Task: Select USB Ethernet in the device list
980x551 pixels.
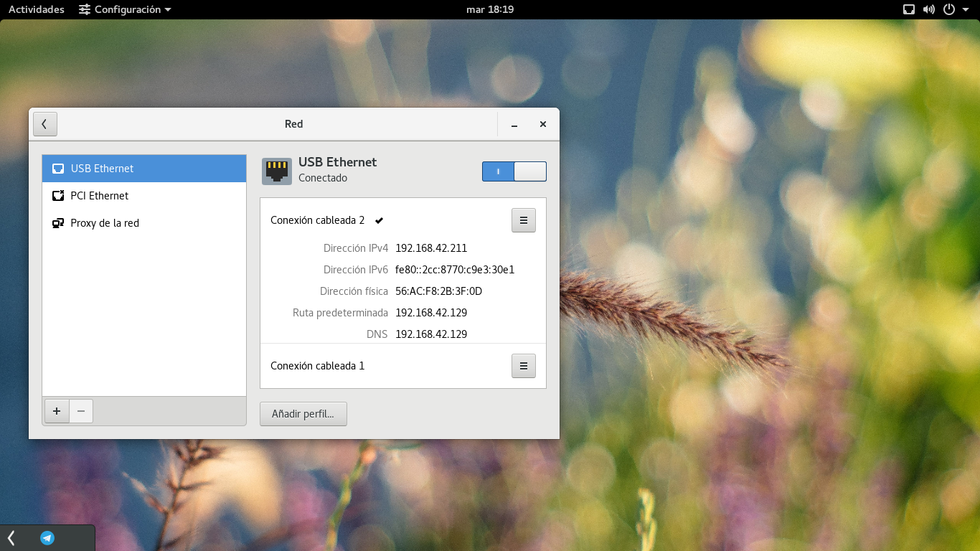Action: point(144,169)
